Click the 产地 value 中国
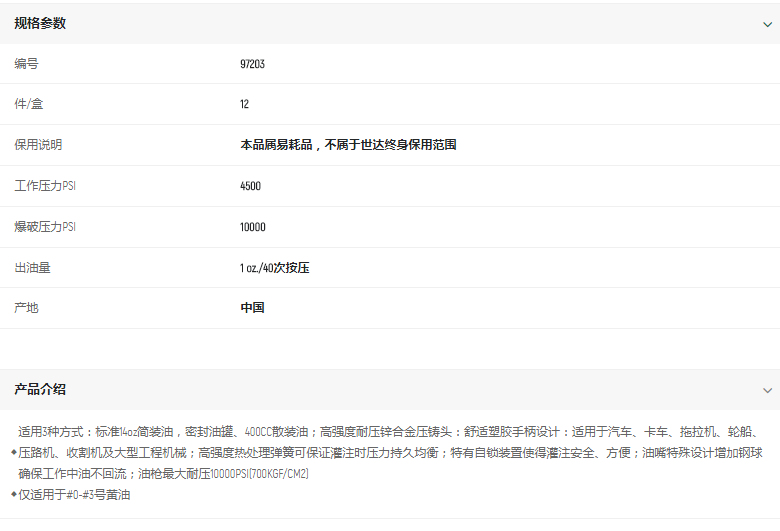Image resolution: width=780 pixels, height=531 pixels. tap(252, 308)
